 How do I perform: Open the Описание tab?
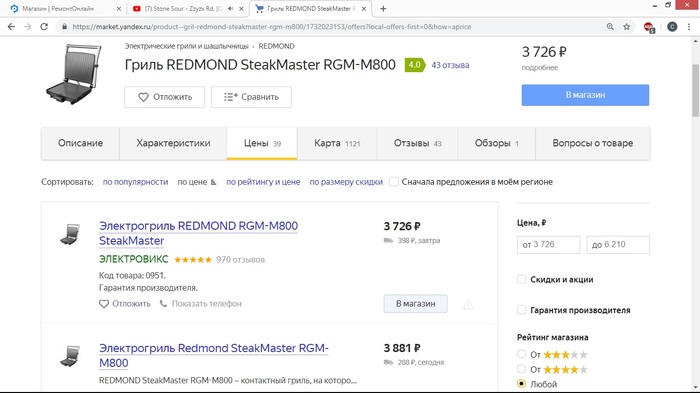point(80,143)
